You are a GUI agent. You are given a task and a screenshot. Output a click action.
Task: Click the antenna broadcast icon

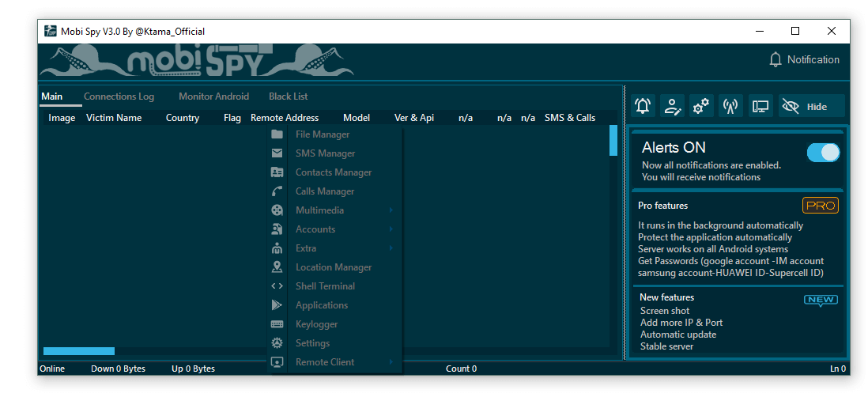(730, 106)
